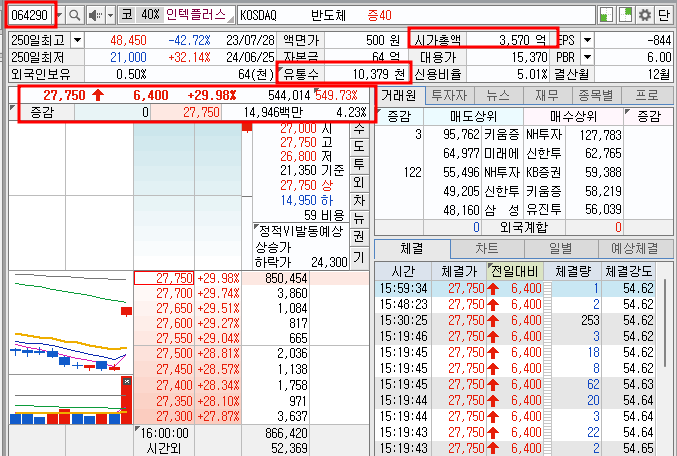
Task: Click the 시간외 row label
Action: [164, 449]
